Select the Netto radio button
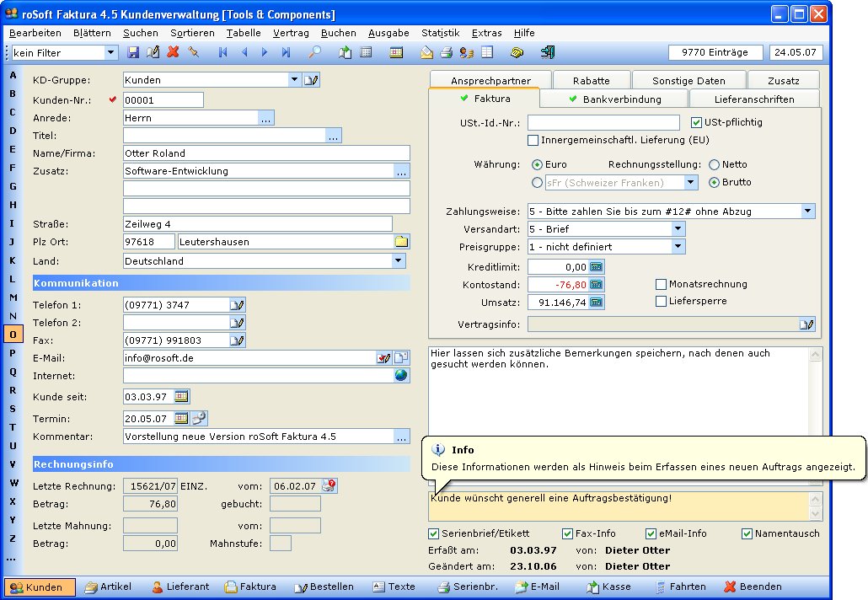Image resolution: width=868 pixels, height=600 pixels. tap(715, 165)
